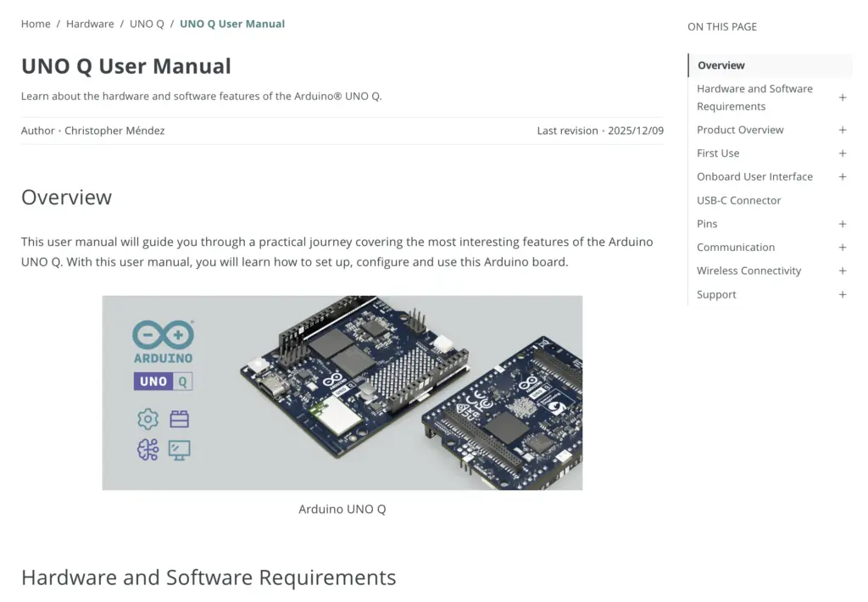Expand the Product Overview plus icon
The image size is (868, 602).
tap(842, 130)
